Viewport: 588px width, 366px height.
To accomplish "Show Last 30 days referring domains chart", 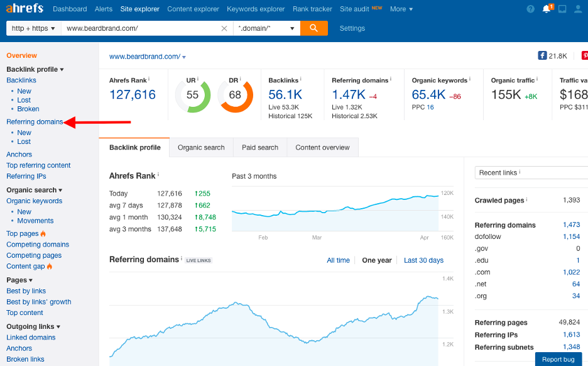I will tap(424, 260).
